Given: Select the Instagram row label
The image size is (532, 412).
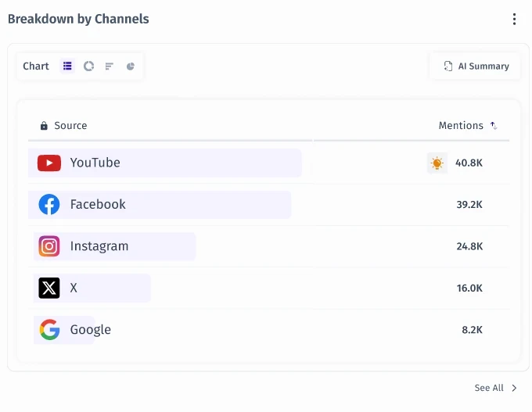Looking at the screenshot, I should tap(99, 246).
